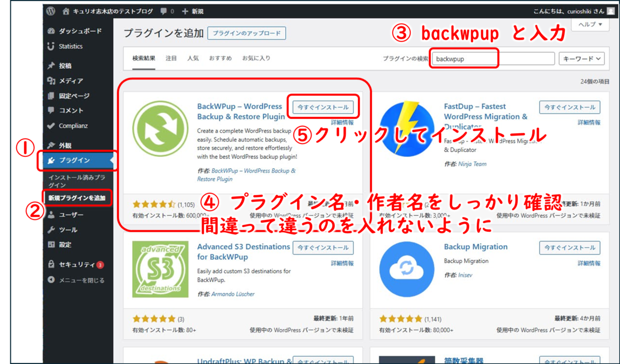
Task: Open Backup Migration title link
Action: click(476, 247)
